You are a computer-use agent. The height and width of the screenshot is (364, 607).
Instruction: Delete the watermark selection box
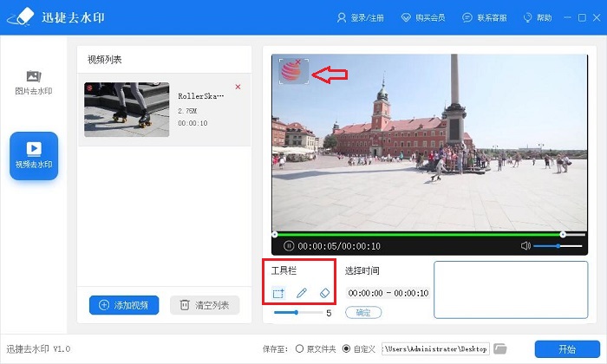click(297, 62)
